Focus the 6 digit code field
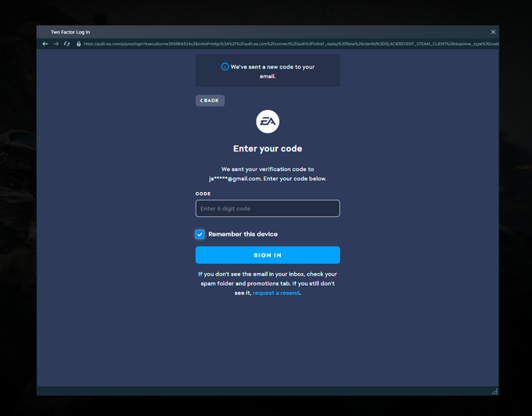 (x=268, y=208)
